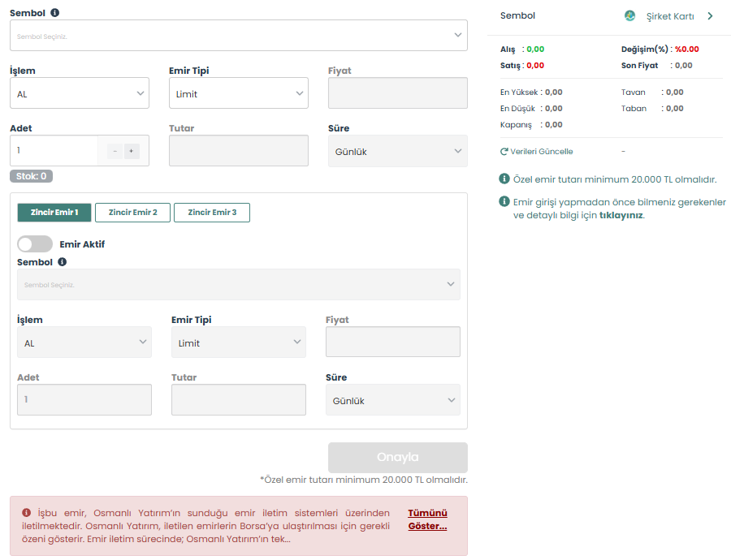731x560 pixels.
Task: Click the top Adet quantity input field
Action: tap(54, 151)
